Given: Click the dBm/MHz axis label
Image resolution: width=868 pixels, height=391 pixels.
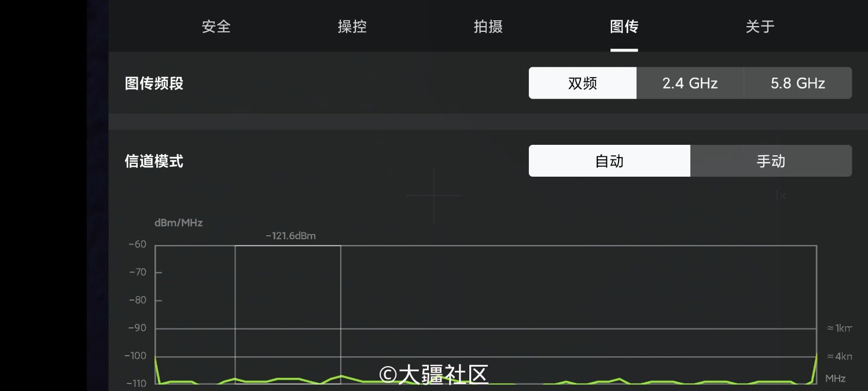Looking at the screenshot, I should [178, 222].
